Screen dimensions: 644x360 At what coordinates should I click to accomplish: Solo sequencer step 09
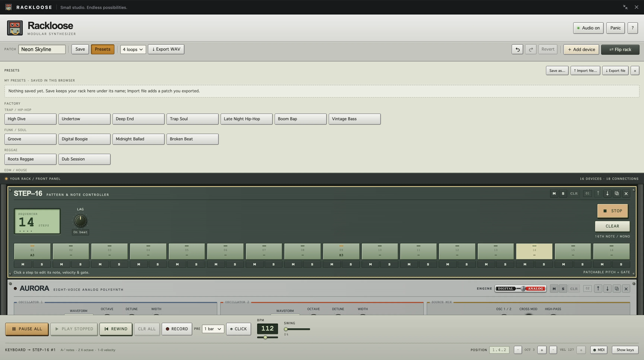[351, 264]
